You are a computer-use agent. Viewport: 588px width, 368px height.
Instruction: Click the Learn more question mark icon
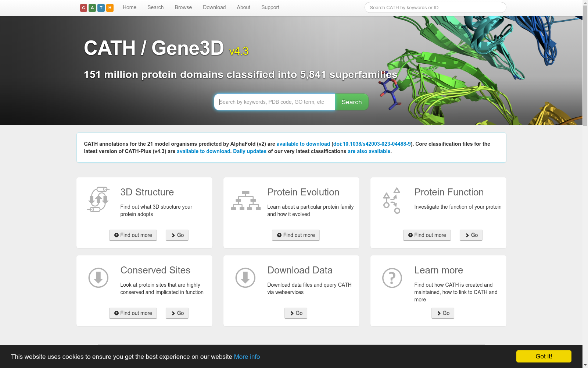pyautogui.click(x=392, y=277)
